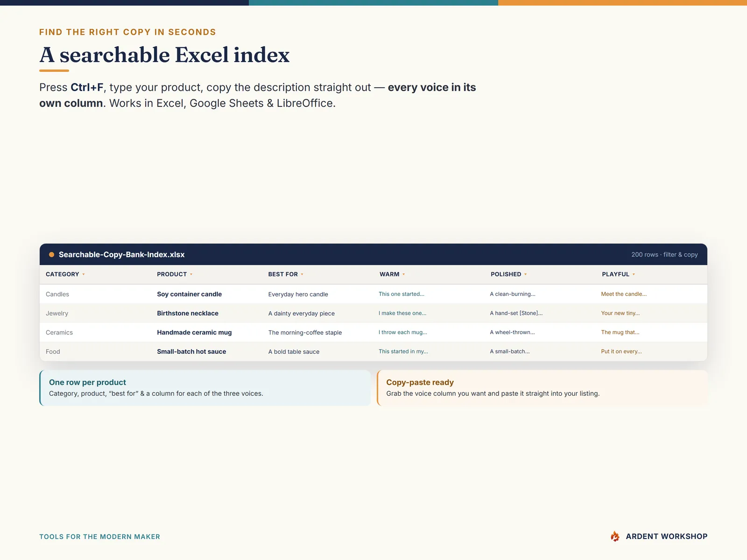Open the POLISHED column filter arrow
This screenshot has width=747, height=560.
click(526, 274)
